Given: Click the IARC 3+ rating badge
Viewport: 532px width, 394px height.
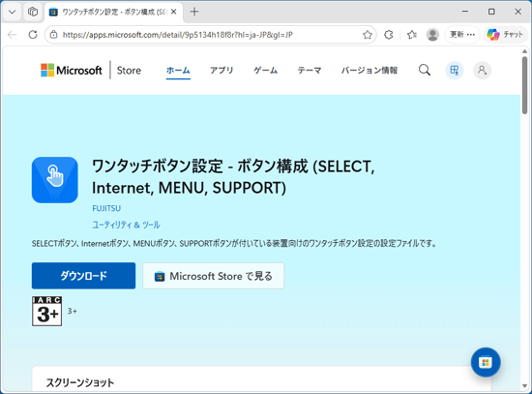Looking at the screenshot, I should [47, 311].
